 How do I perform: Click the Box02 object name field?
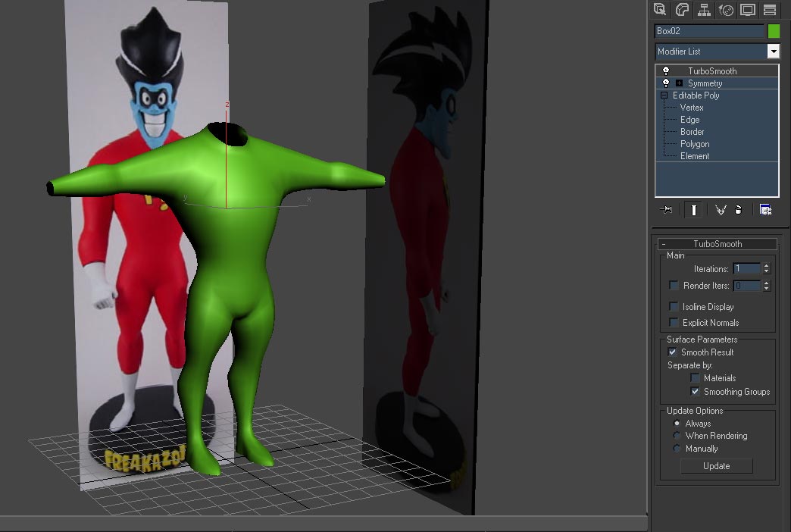pos(709,31)
